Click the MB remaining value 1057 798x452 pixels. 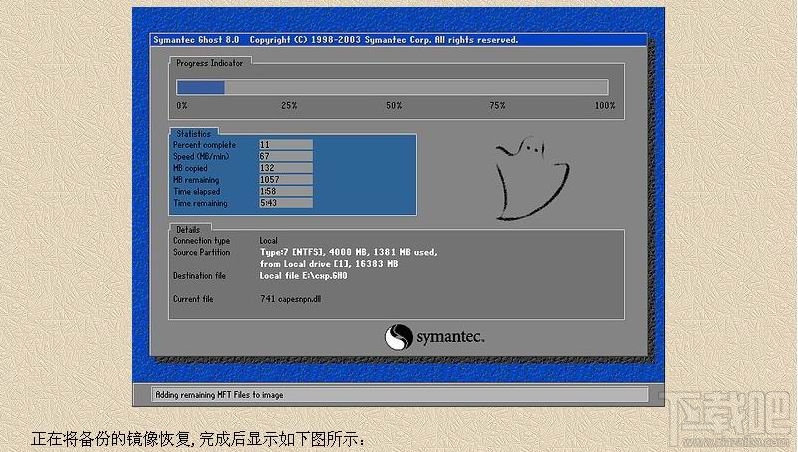pos(286,180)
